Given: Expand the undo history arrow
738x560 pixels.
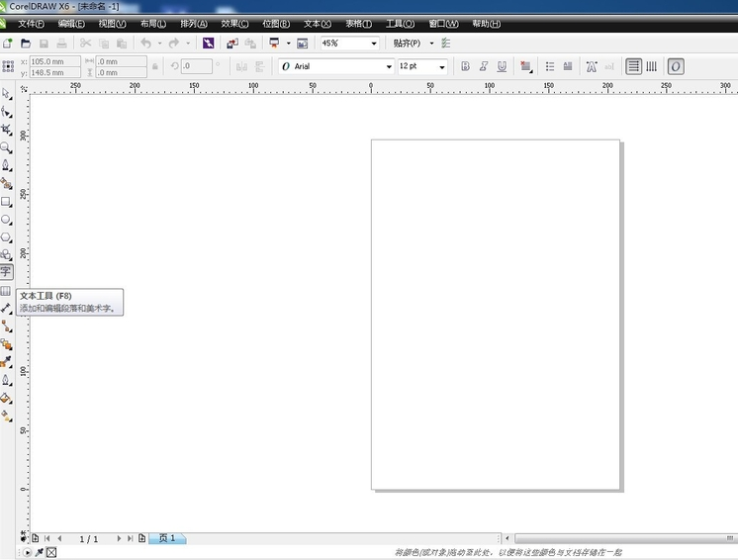Looking at the screenshot, I should point(159,44).
